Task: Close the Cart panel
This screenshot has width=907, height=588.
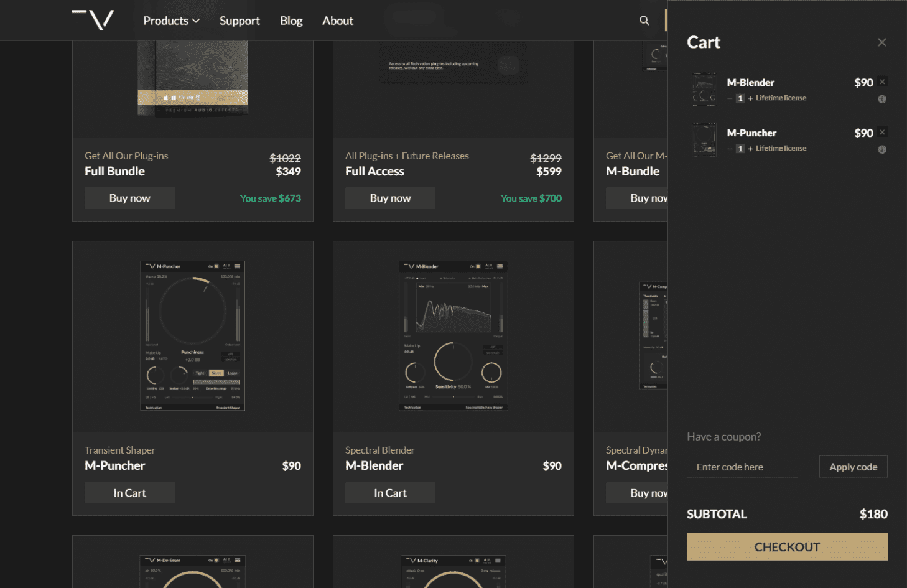Action: (x=881, y=42)
